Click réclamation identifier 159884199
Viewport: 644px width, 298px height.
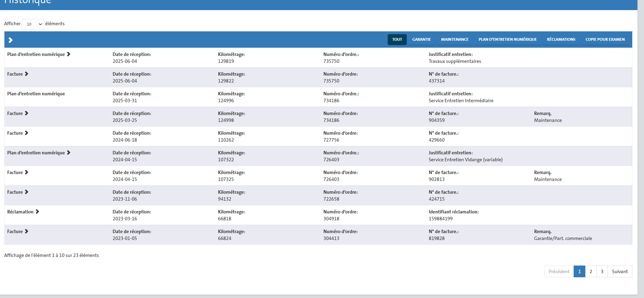point(440,219)
